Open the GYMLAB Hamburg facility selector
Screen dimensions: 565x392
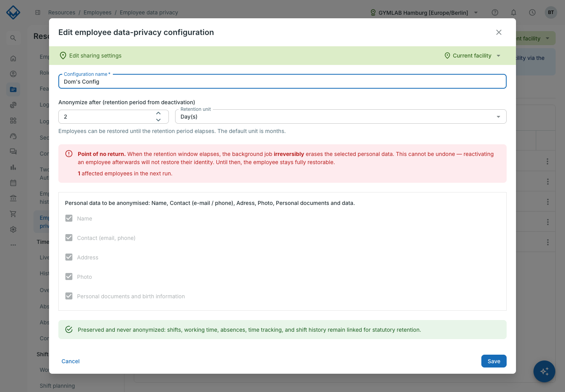(x=424, y=12)
